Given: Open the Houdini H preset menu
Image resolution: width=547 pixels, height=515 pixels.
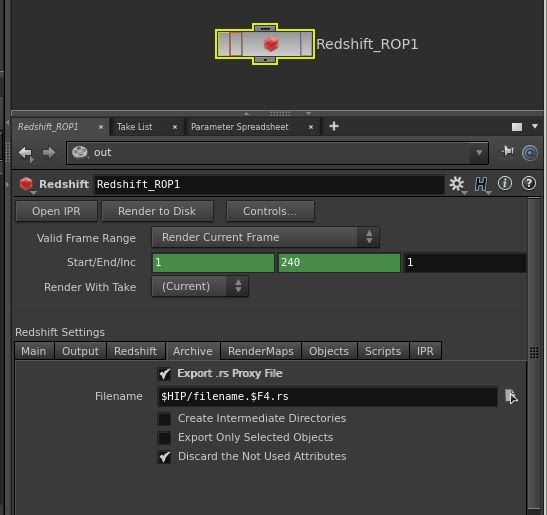Looking at the screenshot, I should 481,184.
